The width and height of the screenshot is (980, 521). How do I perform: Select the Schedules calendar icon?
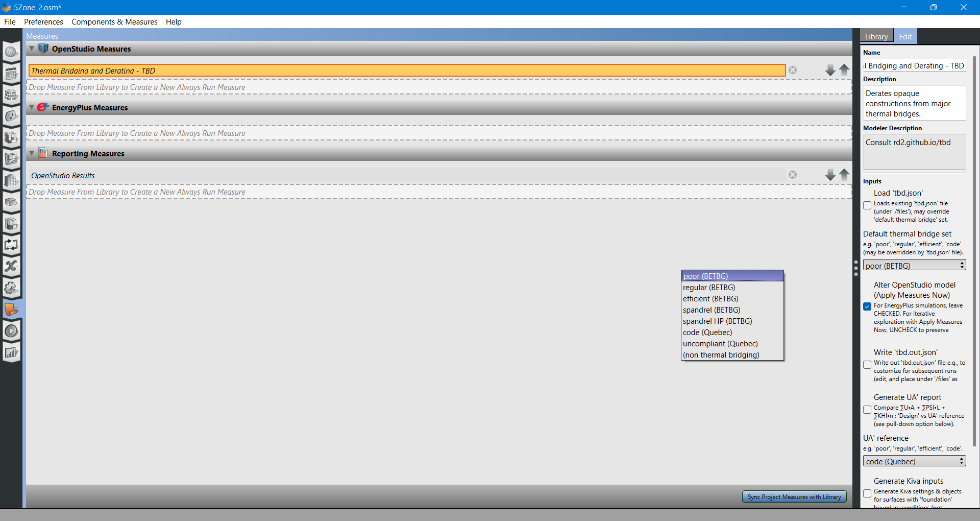[x=11, y=73]
